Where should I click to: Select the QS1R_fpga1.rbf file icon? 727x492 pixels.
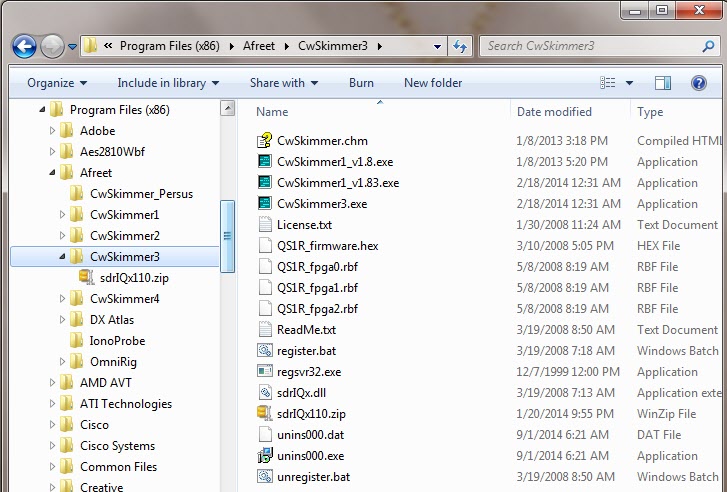[265, 288]
